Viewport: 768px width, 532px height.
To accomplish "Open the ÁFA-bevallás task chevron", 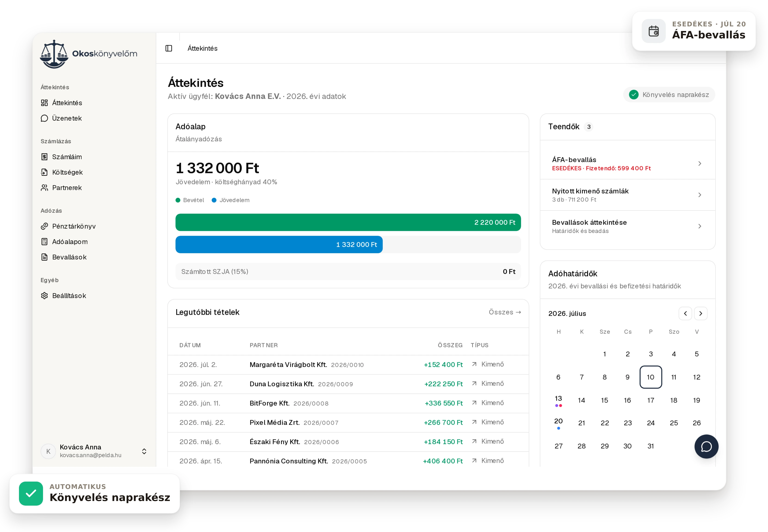I will tap(700, 163).
